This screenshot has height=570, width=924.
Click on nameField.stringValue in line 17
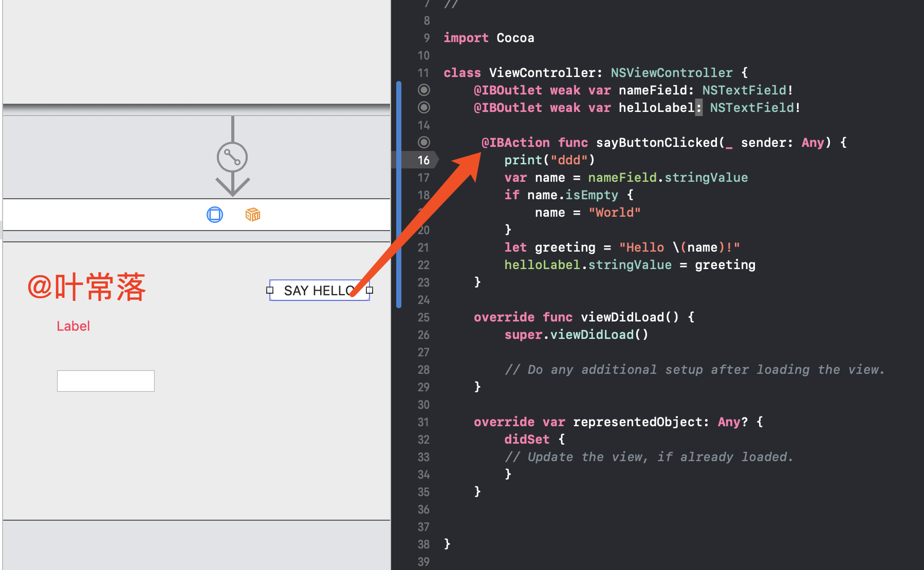pos(668,178)
